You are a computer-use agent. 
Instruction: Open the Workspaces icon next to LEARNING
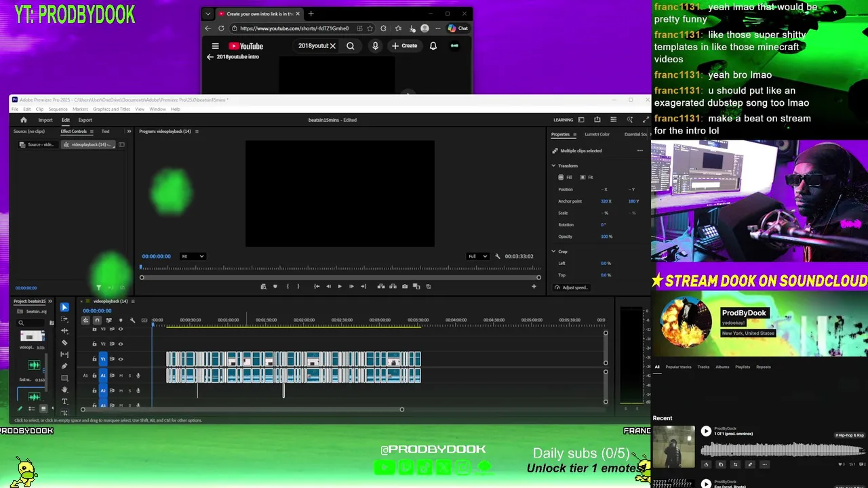click(x=580, y=120)
